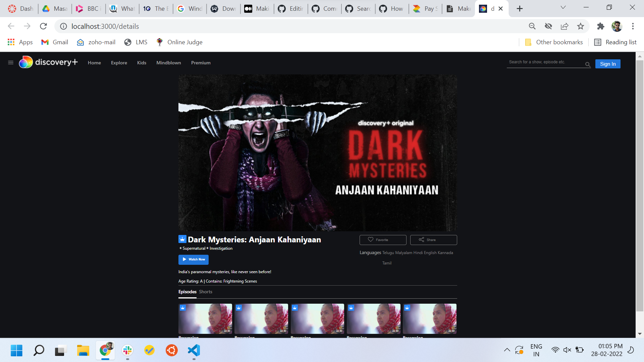Open the Explore menu item

click(119, 63)
